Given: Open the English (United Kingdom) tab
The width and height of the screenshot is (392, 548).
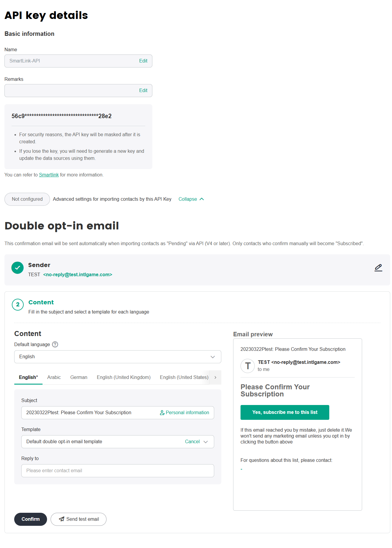Looking at the screenshot, I should 124,377.
